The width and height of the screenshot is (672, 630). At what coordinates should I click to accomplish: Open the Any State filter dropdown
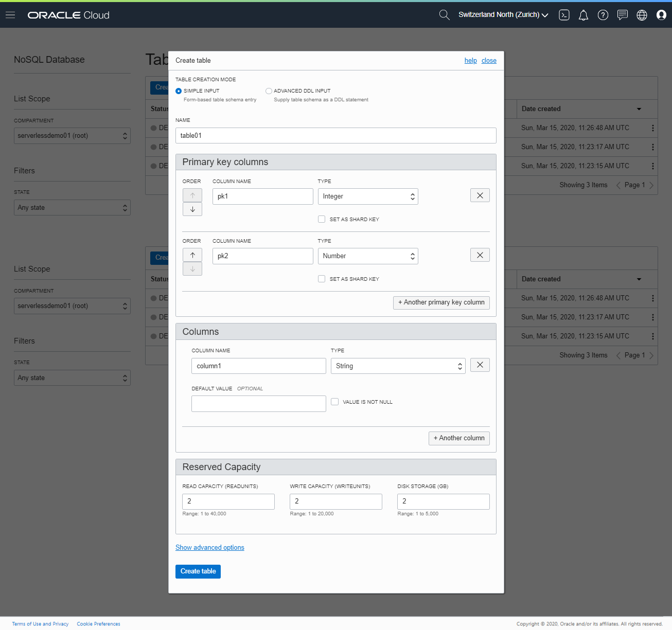point(72,207)
